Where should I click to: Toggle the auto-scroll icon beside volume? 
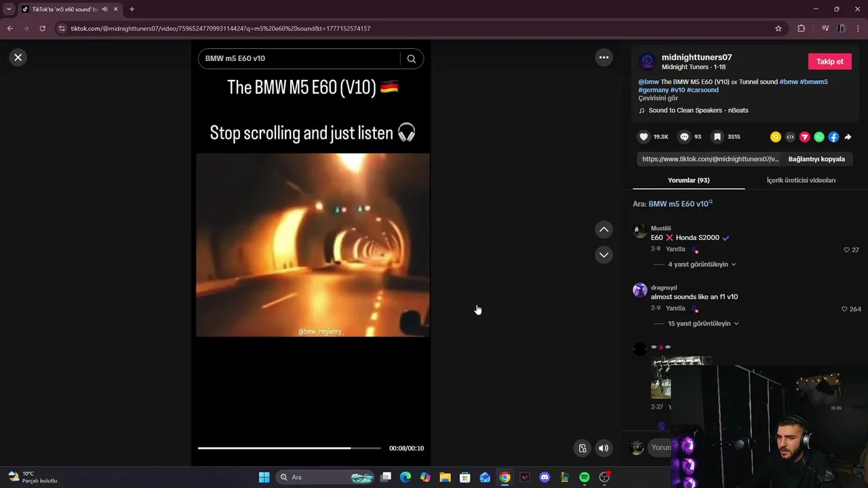[x=582, y=448]
